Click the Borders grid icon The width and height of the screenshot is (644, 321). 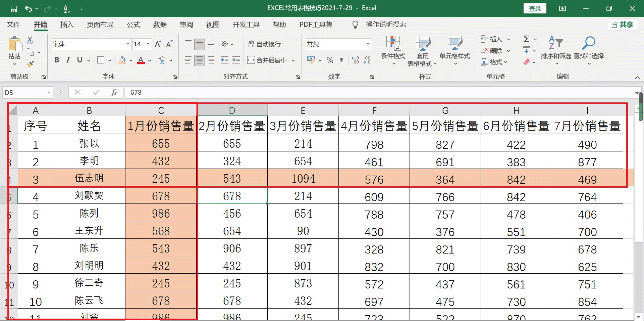101,60
